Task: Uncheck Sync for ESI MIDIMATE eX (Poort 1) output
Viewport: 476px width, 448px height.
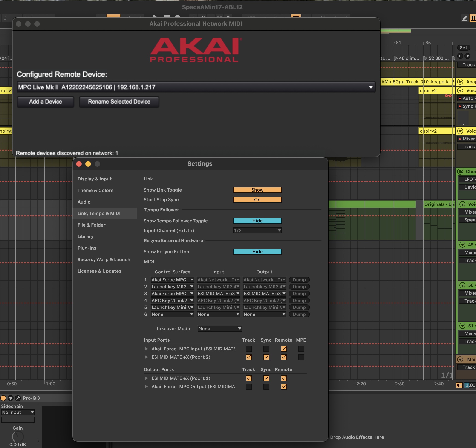Action: 266,378
